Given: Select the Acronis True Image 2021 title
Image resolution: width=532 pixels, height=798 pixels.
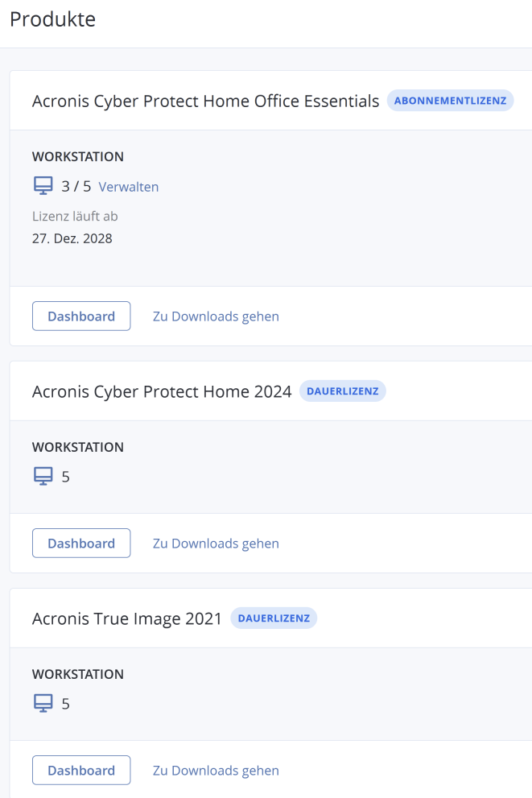Looking at the screenshot, I should coord(127,619).
